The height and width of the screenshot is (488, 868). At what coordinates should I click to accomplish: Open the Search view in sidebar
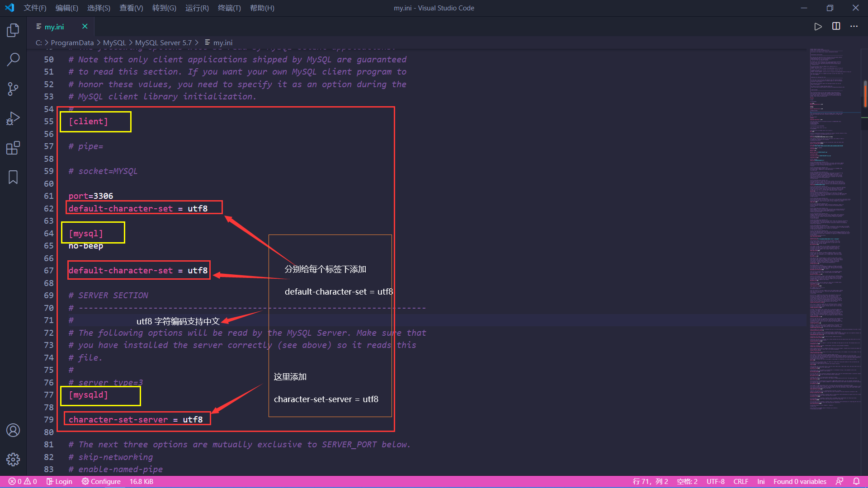pyautogui.click(x=13, y=59)
